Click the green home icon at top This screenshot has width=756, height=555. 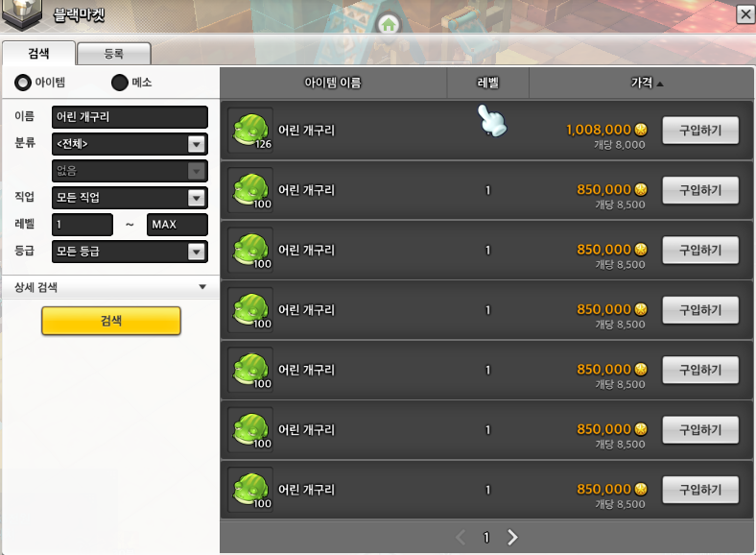(389, 24)
